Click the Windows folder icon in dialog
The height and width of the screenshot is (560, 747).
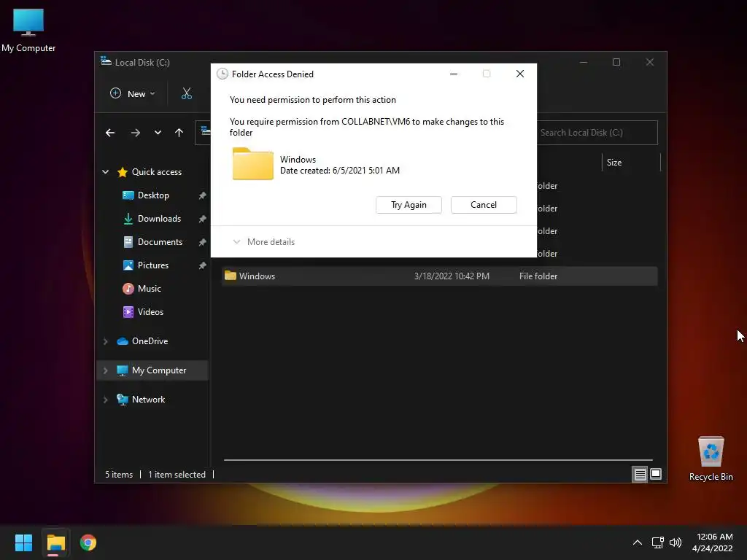coord(253,164)
